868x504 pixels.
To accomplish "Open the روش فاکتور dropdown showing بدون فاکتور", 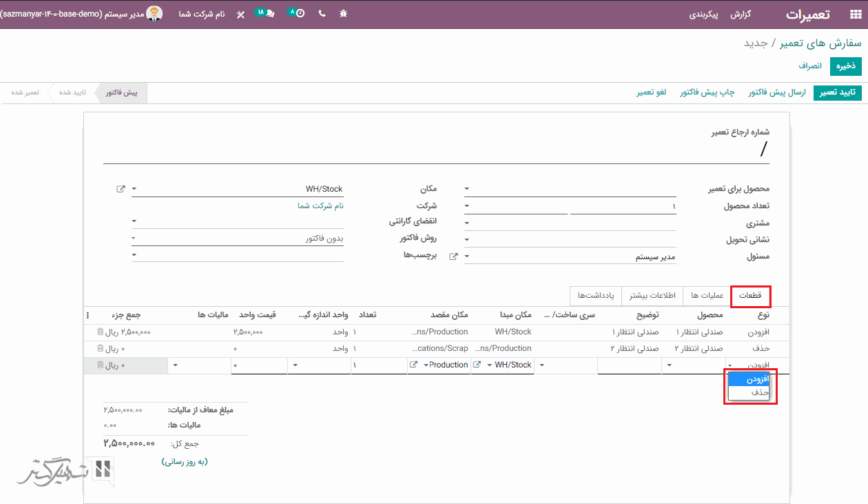I will pos(134,239).
